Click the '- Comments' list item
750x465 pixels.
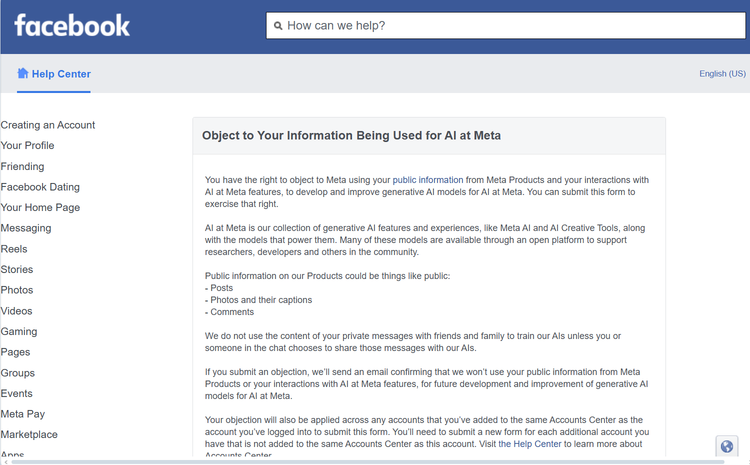[230, 312]
